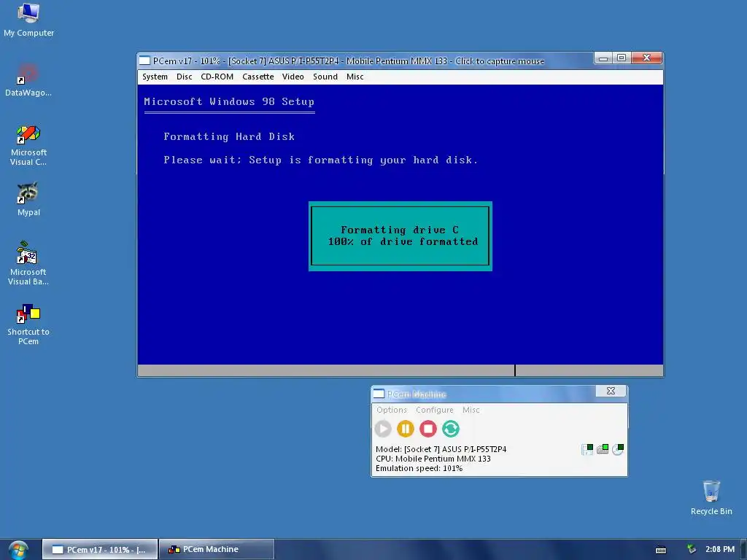Open Options menu in PCem Machine window
Image resolution: width=747 pixels, height=560 pixels.
point(392,410)
